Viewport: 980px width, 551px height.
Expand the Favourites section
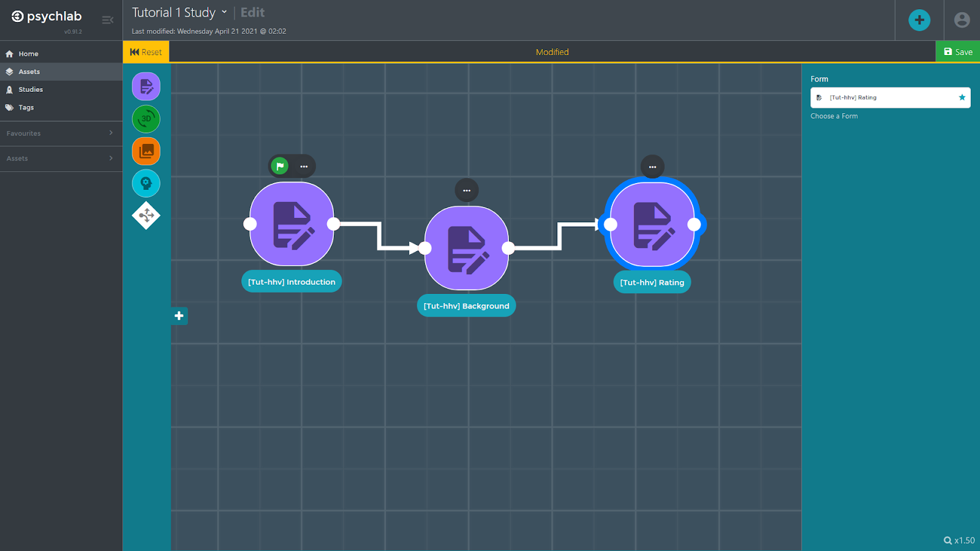61,133
